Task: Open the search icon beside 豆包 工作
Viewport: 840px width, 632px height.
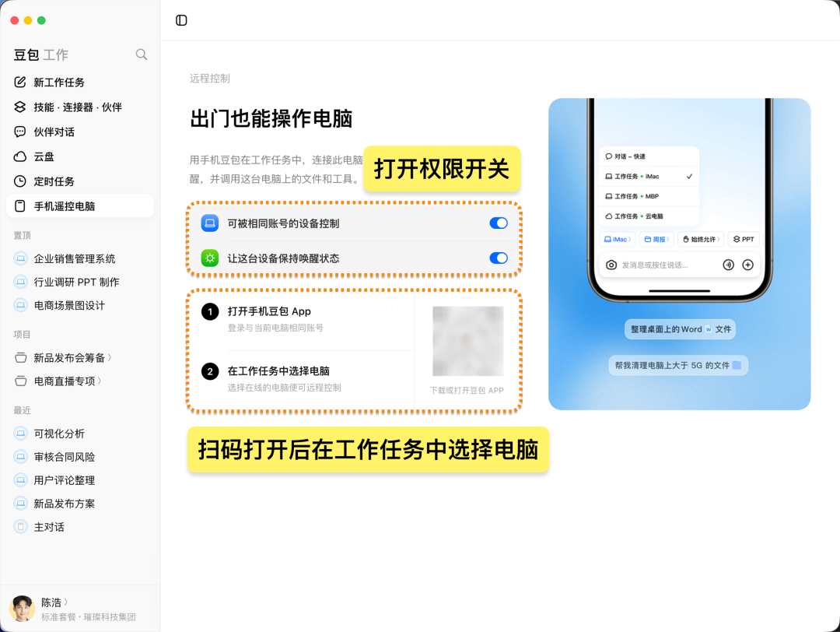Action: 142,54
